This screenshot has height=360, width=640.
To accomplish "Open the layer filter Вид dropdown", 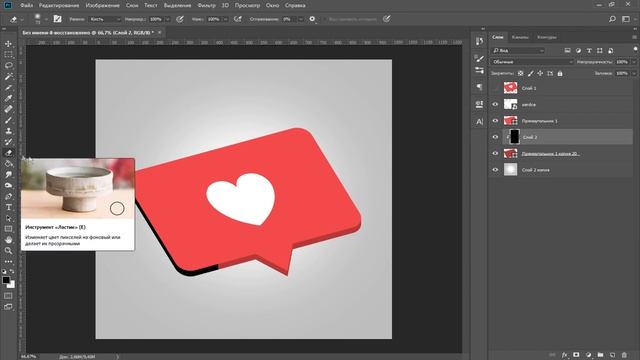I will pyautogui.click(x=518, y=51).
